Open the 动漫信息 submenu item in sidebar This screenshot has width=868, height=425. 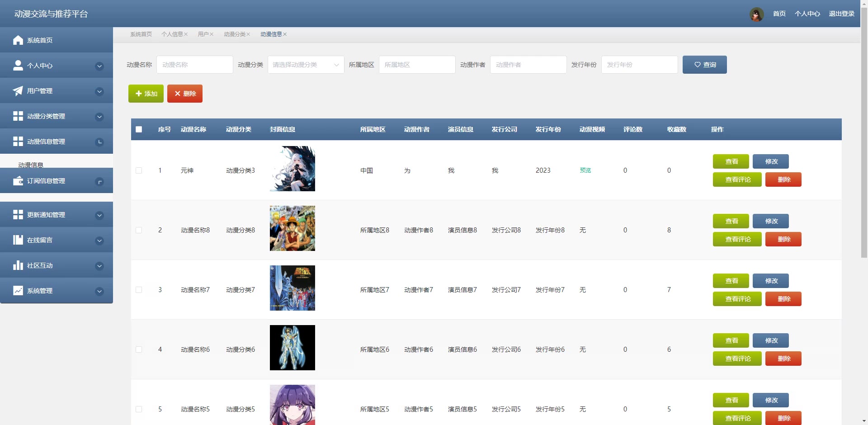31,165
